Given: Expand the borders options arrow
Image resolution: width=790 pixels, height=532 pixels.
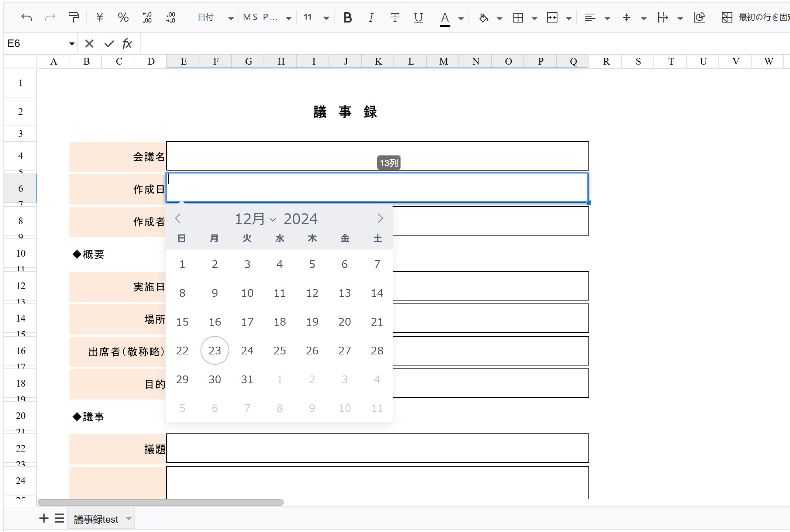Looking at the screenshot, I should point(534,18).
